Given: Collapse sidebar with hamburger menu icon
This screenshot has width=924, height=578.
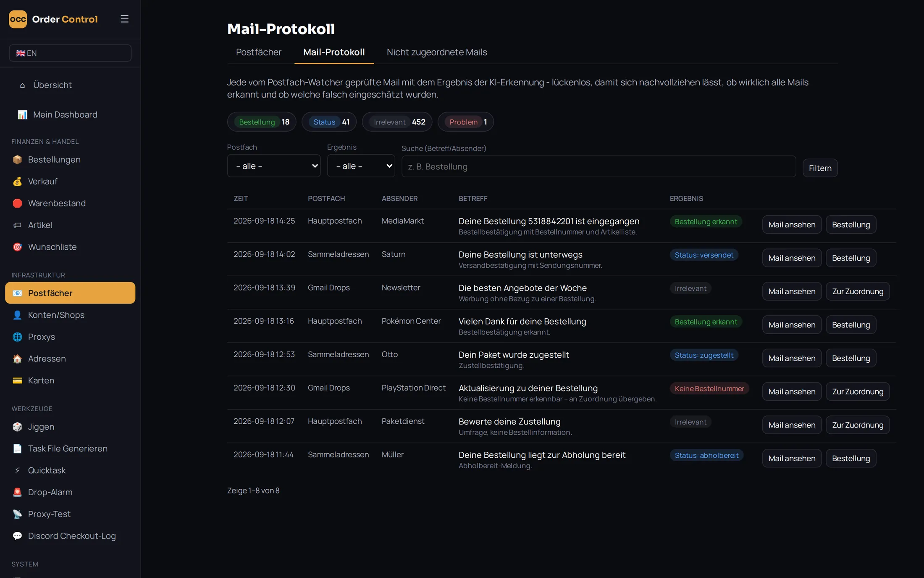Looking at the screenshot, I should point(124,19).
